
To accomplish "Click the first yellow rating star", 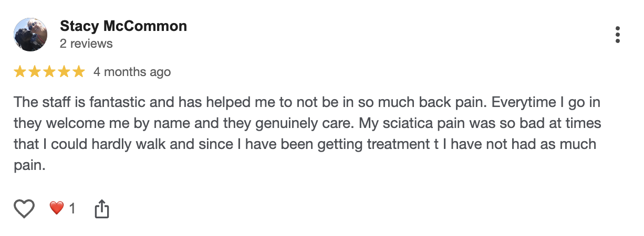I will (x=20, y=72).
